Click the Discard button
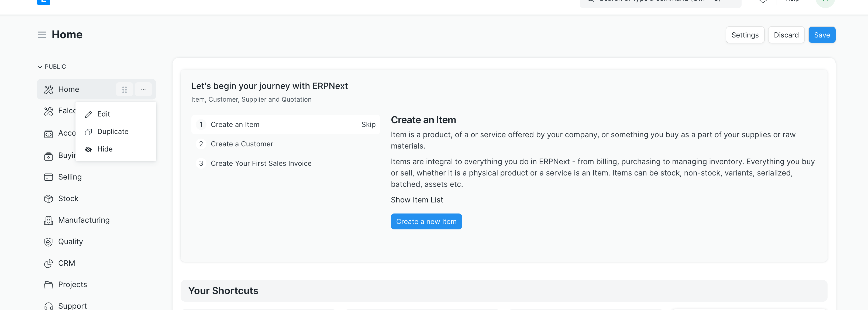Viewport: 868px width, 310px height. 786,35
